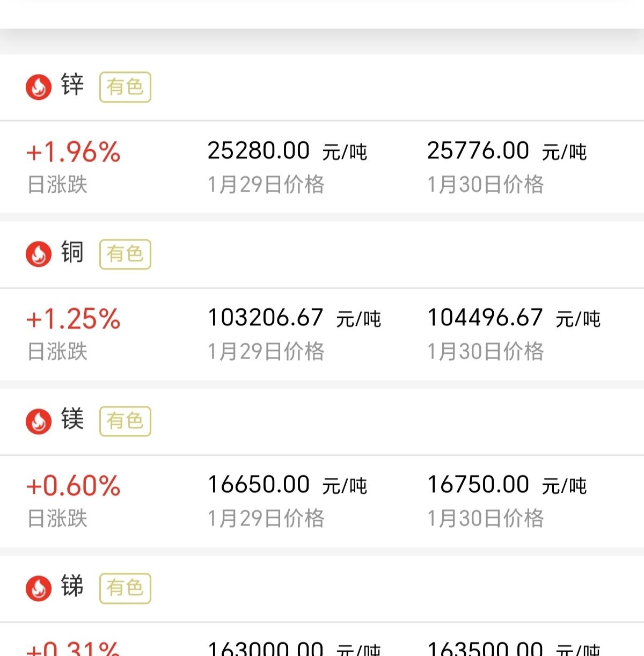Tap the flame icon beside 镁
644x656 pixels.
click(39, 421)
